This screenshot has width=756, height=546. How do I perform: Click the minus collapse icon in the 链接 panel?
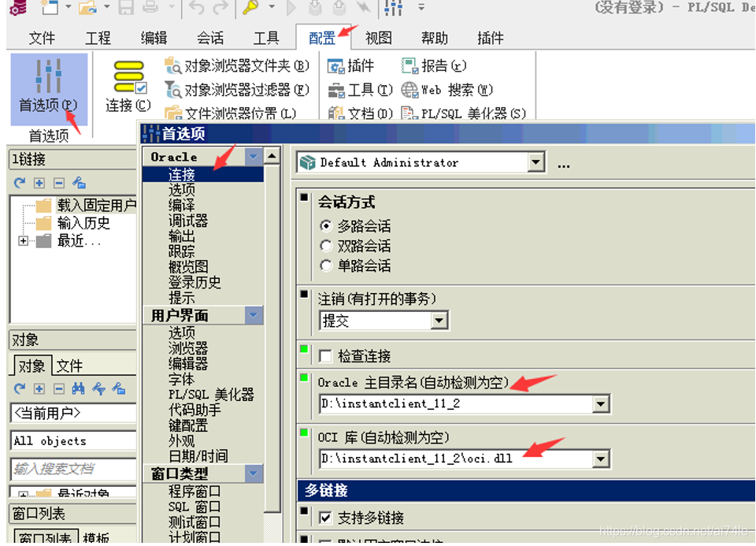pyautogui.click(x=59, y=183)
